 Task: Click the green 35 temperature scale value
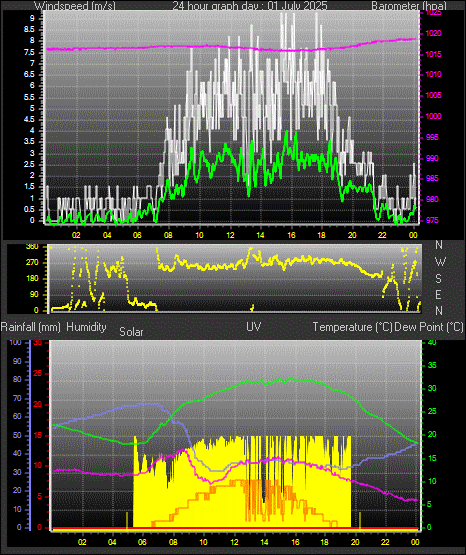(432, 366)
